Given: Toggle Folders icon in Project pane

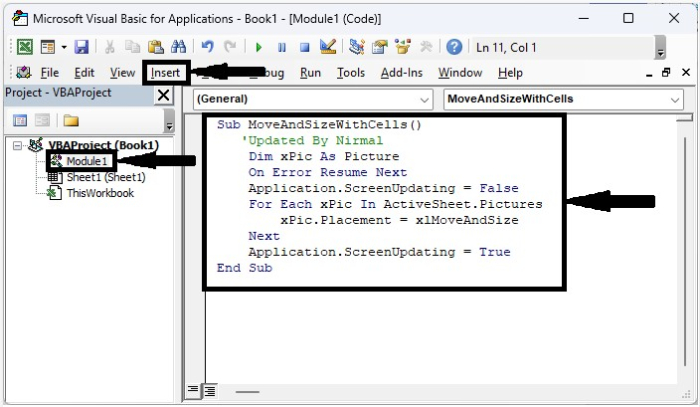Looking at the screenshot, I should pos(71,120).
